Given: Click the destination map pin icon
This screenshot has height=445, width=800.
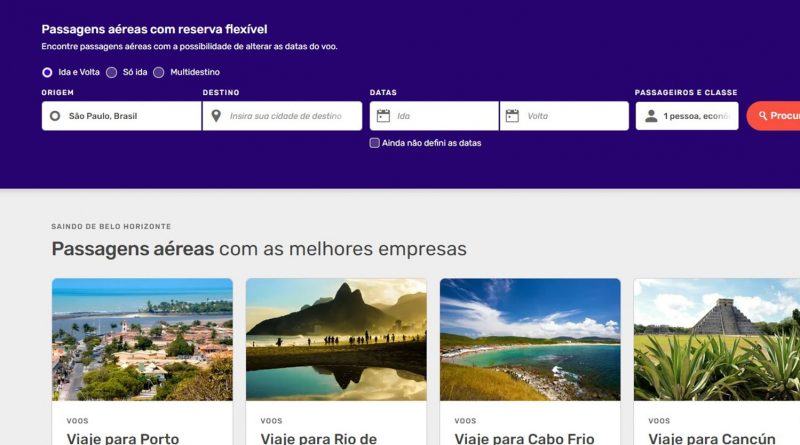Looking at the screenshot, I should [216, 116].
